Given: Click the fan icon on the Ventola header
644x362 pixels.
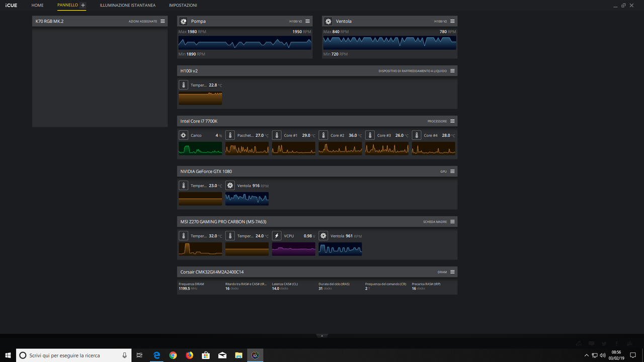Looking at the screenshot, I should pos(328,21).
